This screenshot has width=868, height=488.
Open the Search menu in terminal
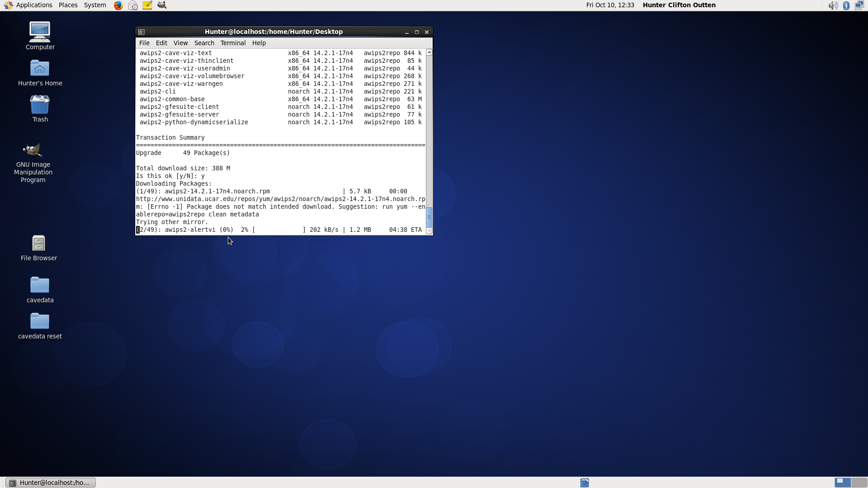[204, 43]
